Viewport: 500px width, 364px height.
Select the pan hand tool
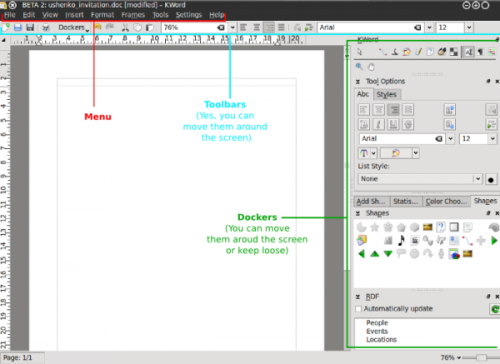371,67
